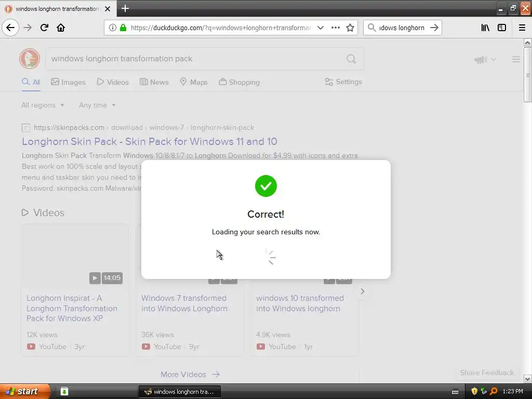This screenshot has height=399, width=532.
Task: Open Windows 7 transformed into Longhorn video
Action: tap(184, 303)
